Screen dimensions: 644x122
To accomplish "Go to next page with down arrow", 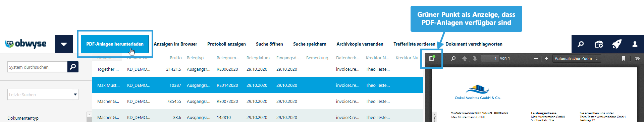I will click(475, 58).
